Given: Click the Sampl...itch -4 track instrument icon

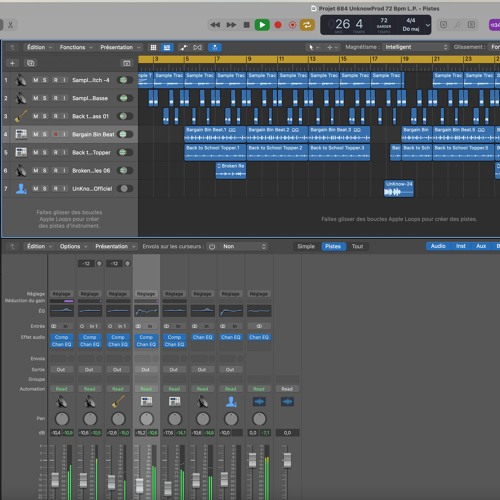Looking at the screenshot, I should click(x=21, y=80).
